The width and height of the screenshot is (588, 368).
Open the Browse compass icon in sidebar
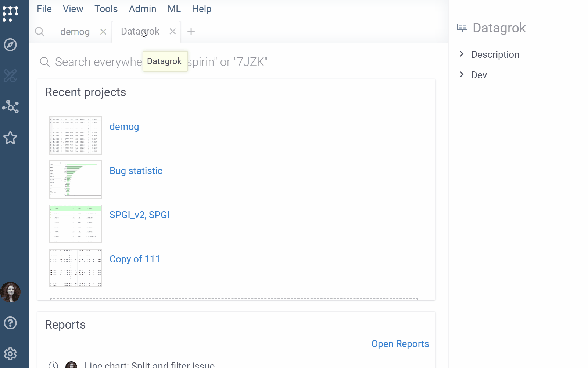pyautogui.click(x=10, y=45)
